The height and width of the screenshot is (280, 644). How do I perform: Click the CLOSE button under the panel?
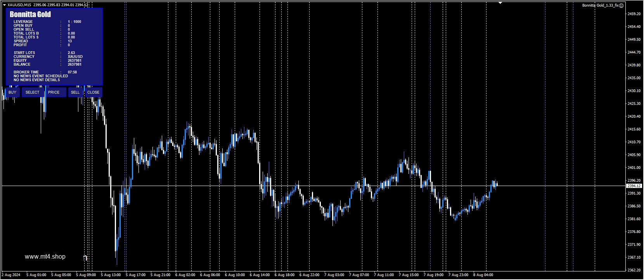tap(93, 92)
